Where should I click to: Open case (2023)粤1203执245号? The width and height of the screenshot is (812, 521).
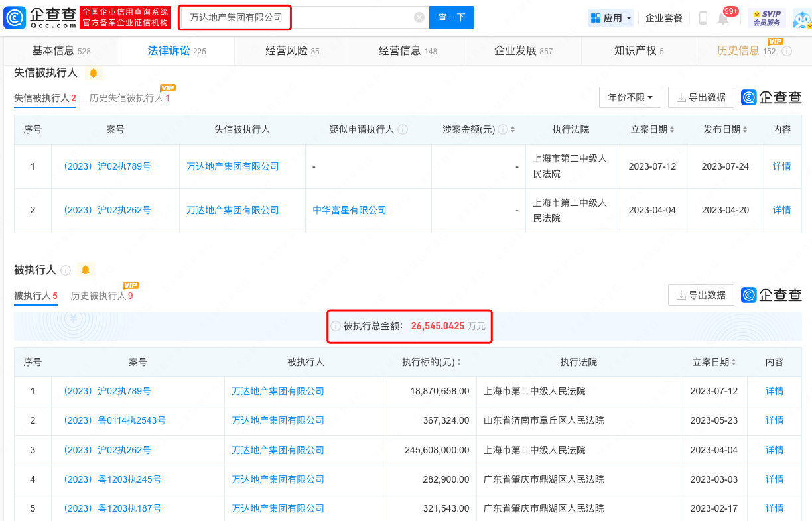pos(111,479)
